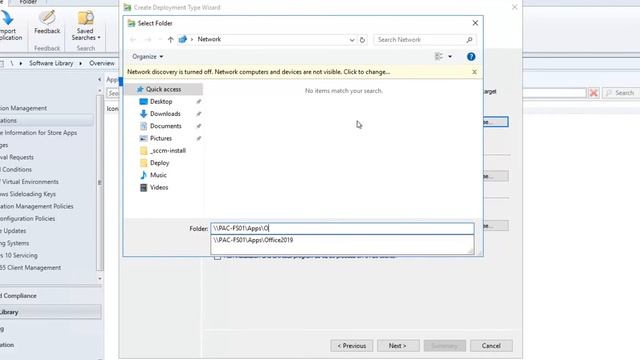
Task: Close the Select Folder dialog
Action: tap(475, 23)
